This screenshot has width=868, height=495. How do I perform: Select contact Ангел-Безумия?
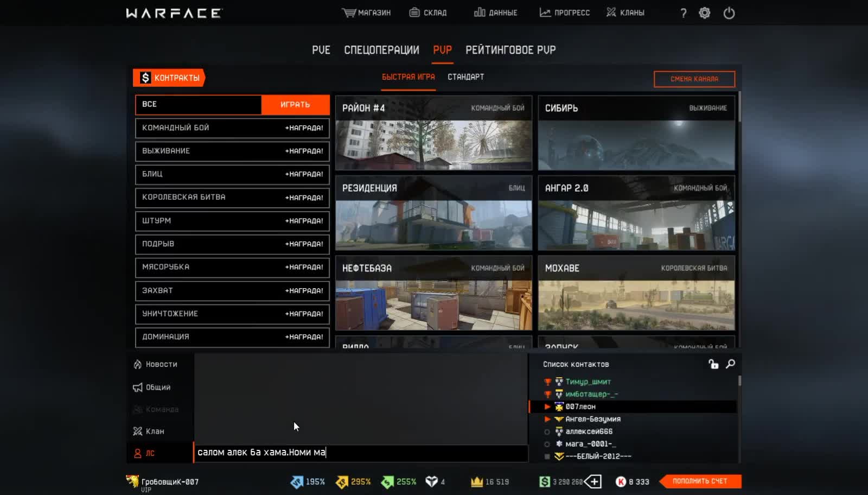[593, 419]
